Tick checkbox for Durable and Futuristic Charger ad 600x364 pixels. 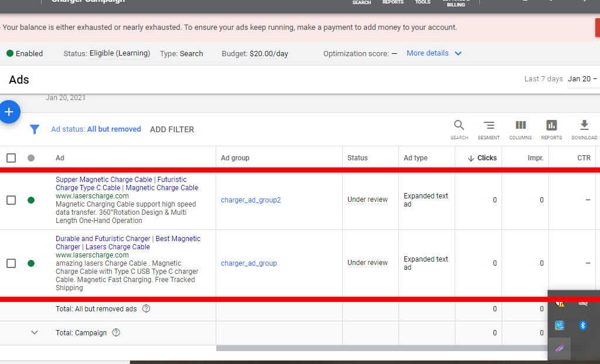11,263
